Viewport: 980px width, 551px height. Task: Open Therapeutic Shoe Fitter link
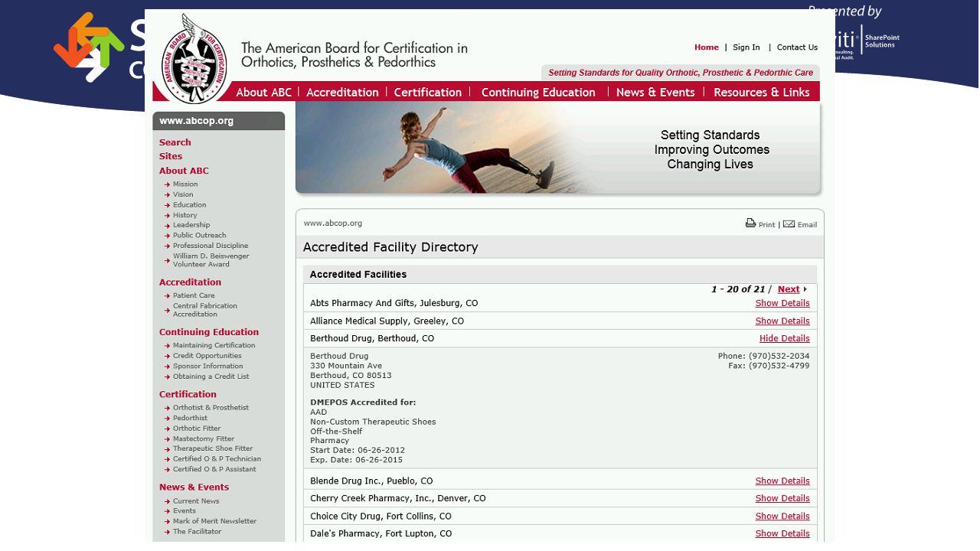point(213,448)
